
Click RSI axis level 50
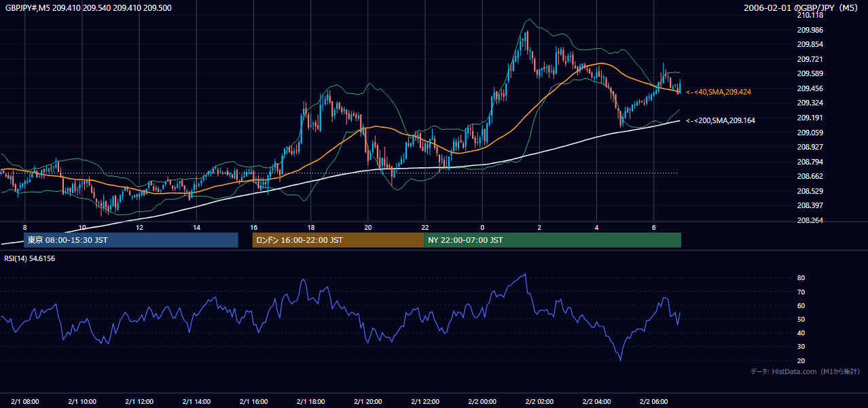point(801,319)
